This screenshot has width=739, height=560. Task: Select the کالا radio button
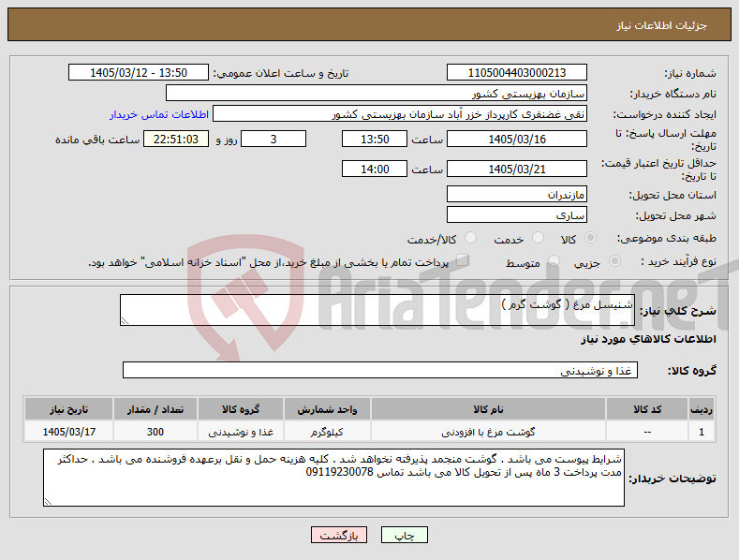pos(590,238)
